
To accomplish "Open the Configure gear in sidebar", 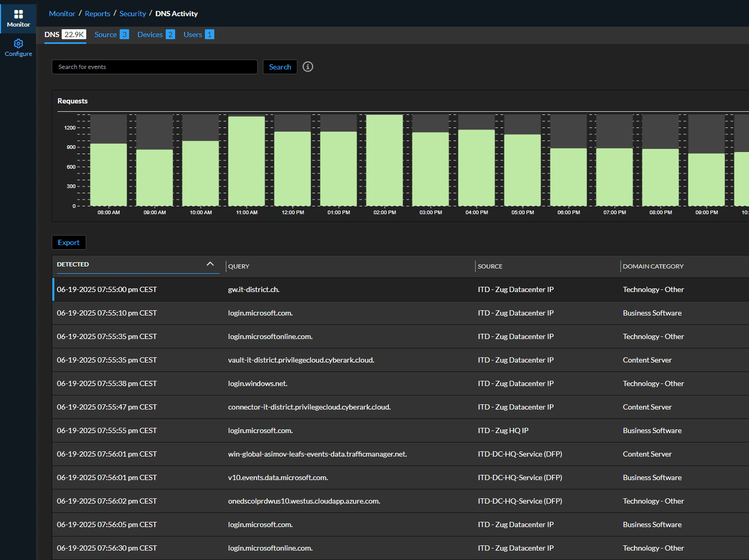I will coord(18,48).
